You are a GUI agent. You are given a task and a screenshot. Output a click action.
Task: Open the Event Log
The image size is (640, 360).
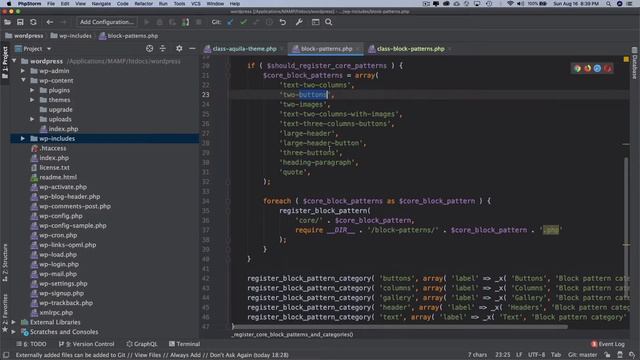608,344
